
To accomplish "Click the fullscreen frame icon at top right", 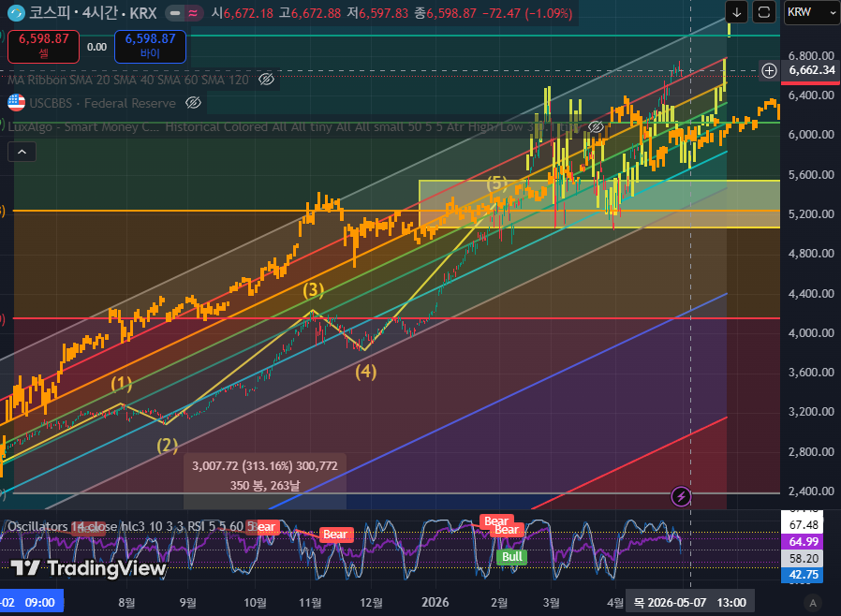I will [764, 12].
